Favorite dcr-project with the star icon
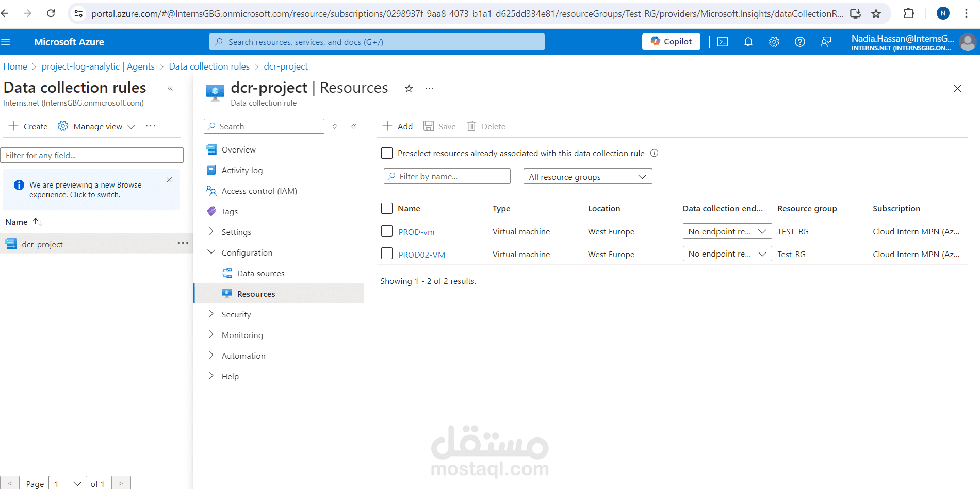 [x=409, y=88]
